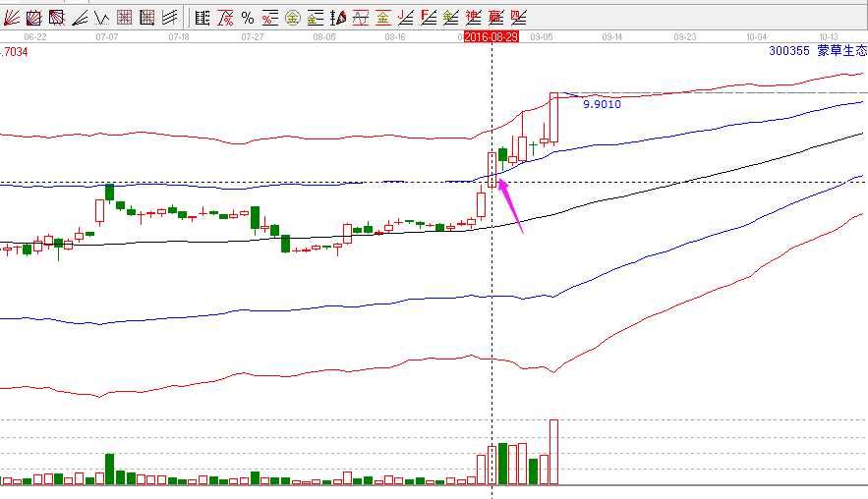868x499 pixels.
Task: Click the three parallel lines tool
Action: (x=170, y=18)
